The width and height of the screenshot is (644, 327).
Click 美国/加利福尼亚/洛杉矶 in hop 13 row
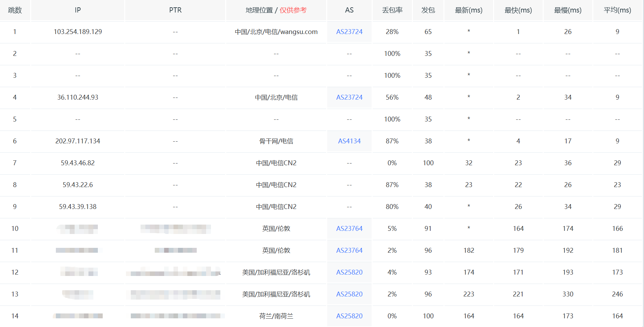(x=276, y=294)
